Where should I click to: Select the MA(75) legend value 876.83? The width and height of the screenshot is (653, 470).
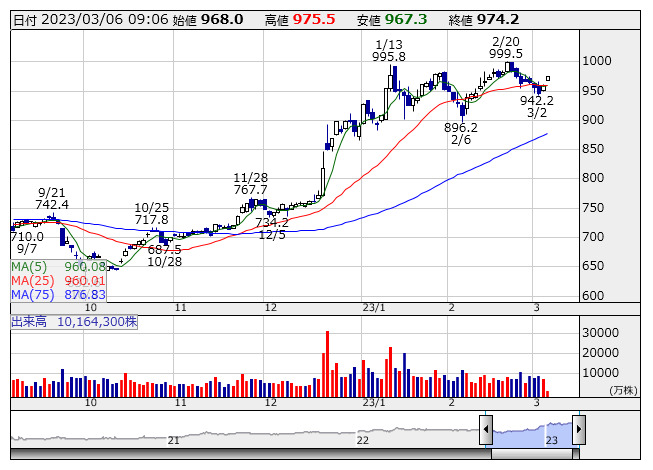[85, 295]
